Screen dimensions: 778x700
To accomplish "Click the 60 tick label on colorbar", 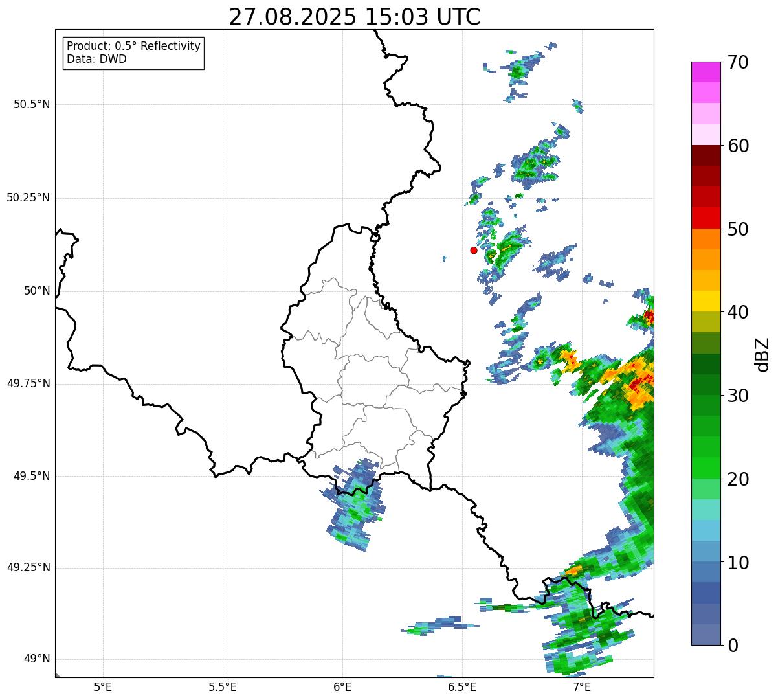I will tap(739, 146).
